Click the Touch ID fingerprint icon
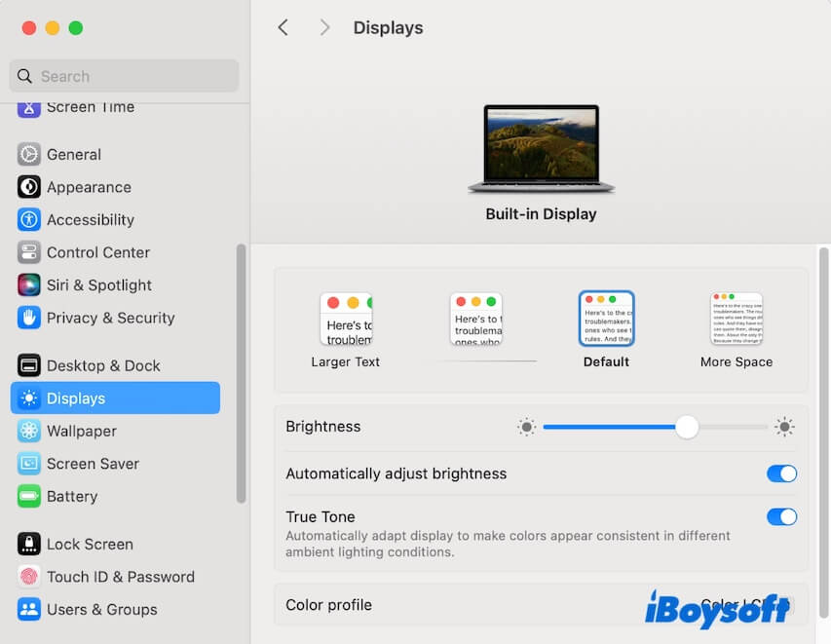Image resolution: width=831 pixels, height=644 pixels. (29, 577)
